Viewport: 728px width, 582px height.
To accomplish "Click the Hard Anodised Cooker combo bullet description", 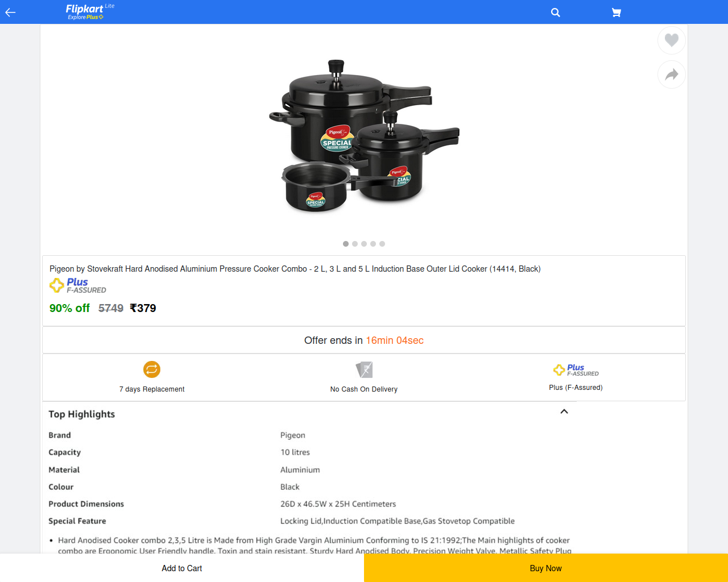I will [315, 545].
